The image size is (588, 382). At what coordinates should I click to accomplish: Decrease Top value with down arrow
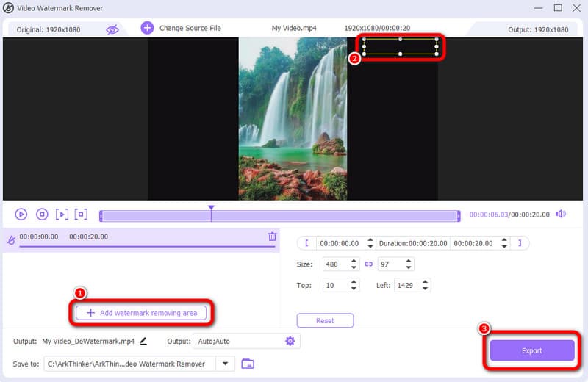[x=354, y=288]
